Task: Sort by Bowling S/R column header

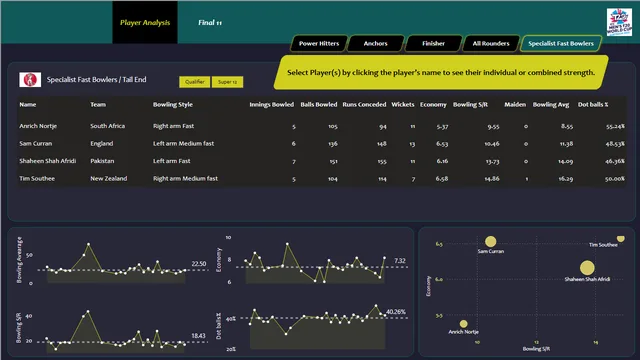Action: pos(470,104)
